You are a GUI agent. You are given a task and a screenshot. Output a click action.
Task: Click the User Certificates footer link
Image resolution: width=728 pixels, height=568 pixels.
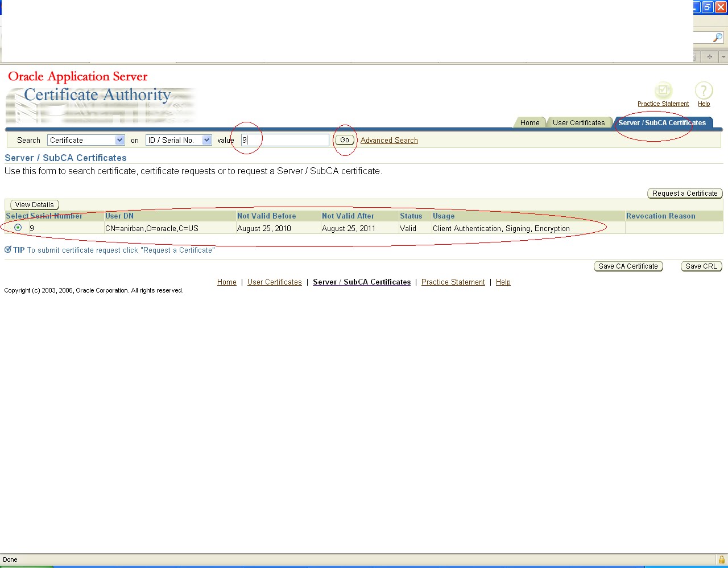tap(275, 282)
